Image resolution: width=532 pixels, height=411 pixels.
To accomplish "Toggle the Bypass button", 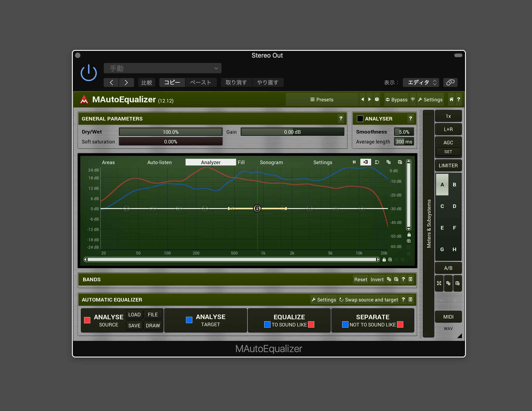I will [x=396, y=99].
